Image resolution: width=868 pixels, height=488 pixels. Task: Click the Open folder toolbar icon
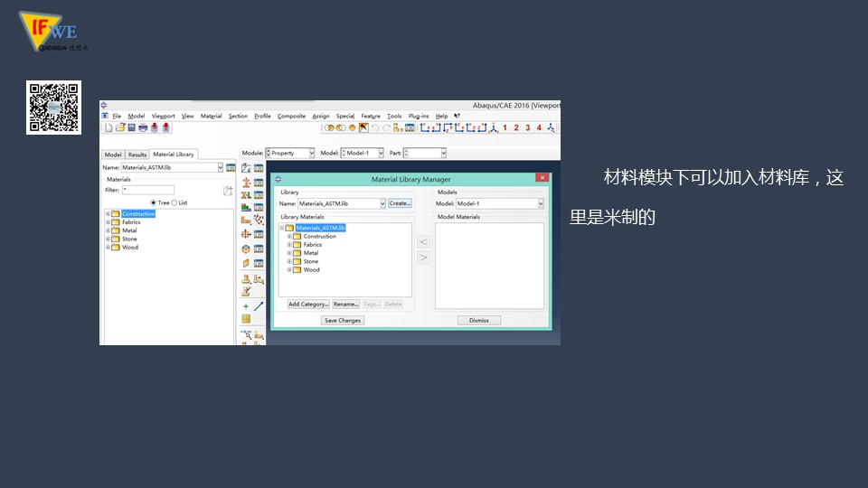click(x=120, y=127)
